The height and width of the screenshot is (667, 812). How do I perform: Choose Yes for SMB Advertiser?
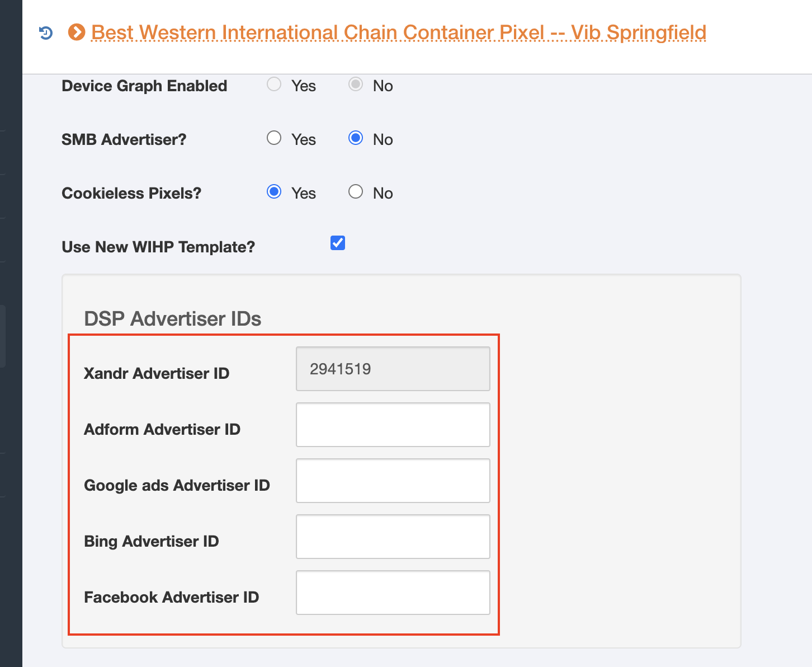click(274, 138)
